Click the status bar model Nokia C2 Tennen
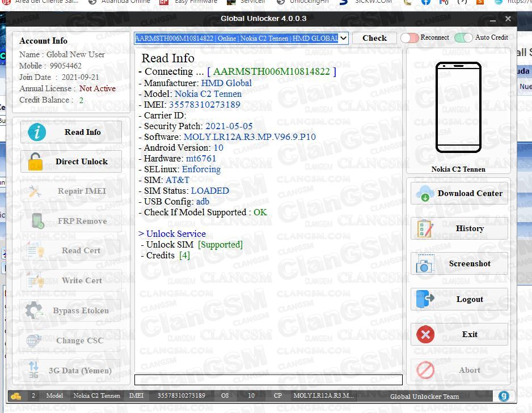Viewport: 532px width, 413px height. (96, 396)
